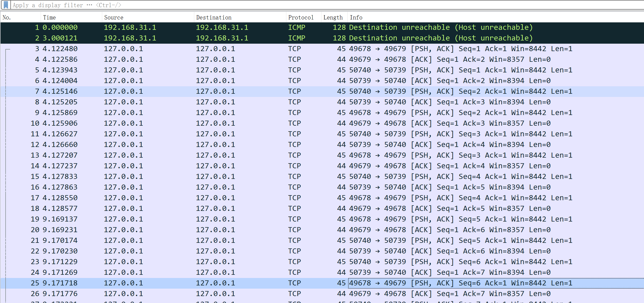The image size is (644, 303).
Task: Click destination 127.0.0.1 in packet 22
Action: [x=216, y=251]
